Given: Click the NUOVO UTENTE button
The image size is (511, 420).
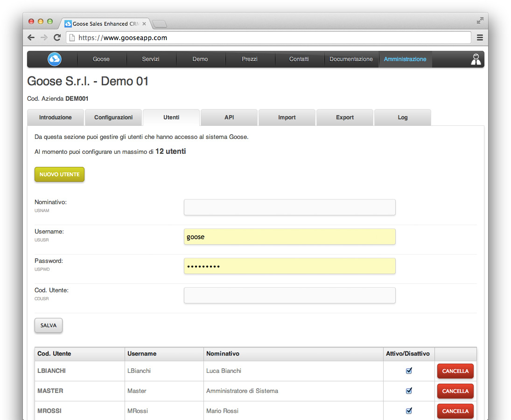Looking at the screenshot, I should pos(59,174).
